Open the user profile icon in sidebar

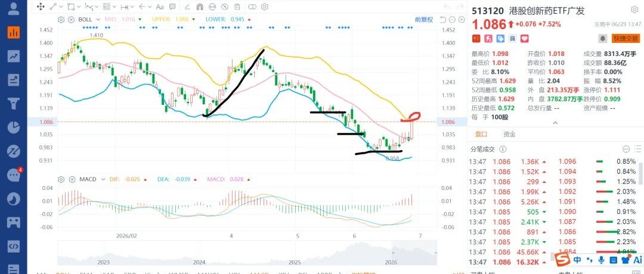point(13,8)
